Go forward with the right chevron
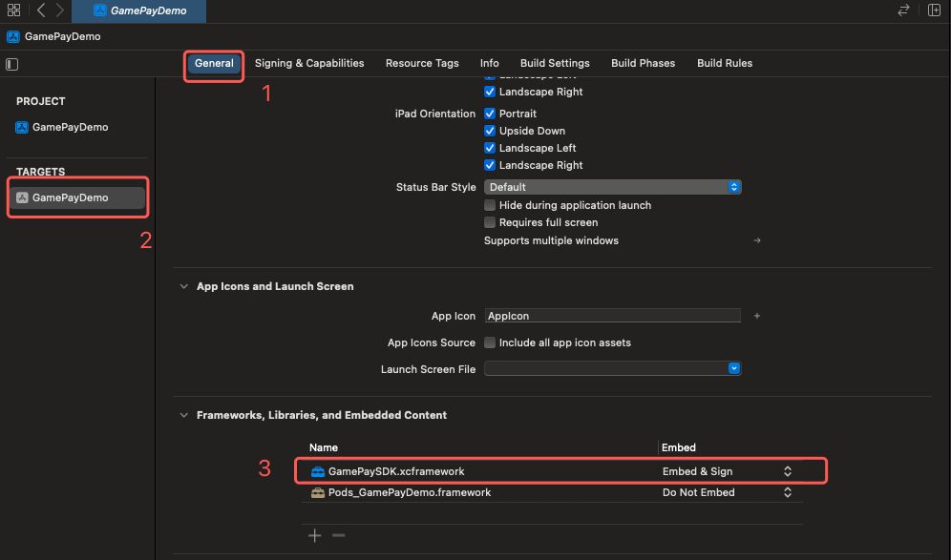 coord(59,10)
